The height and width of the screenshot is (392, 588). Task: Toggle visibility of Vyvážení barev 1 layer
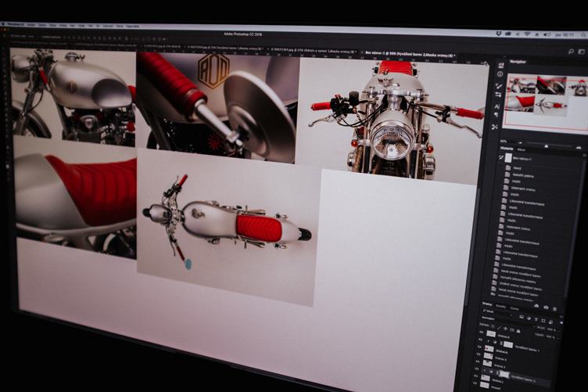[481, 340]
